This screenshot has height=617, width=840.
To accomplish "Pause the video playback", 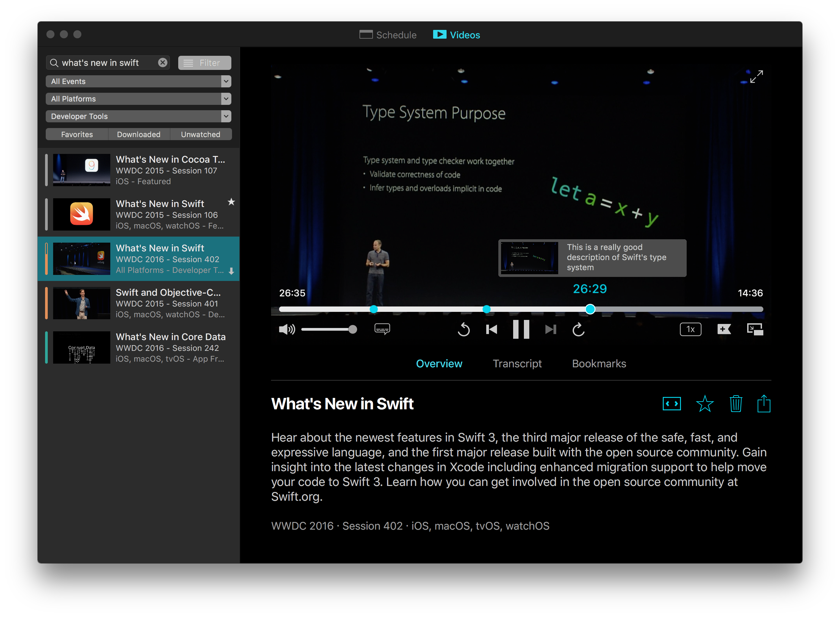I will tap(521, 329).
